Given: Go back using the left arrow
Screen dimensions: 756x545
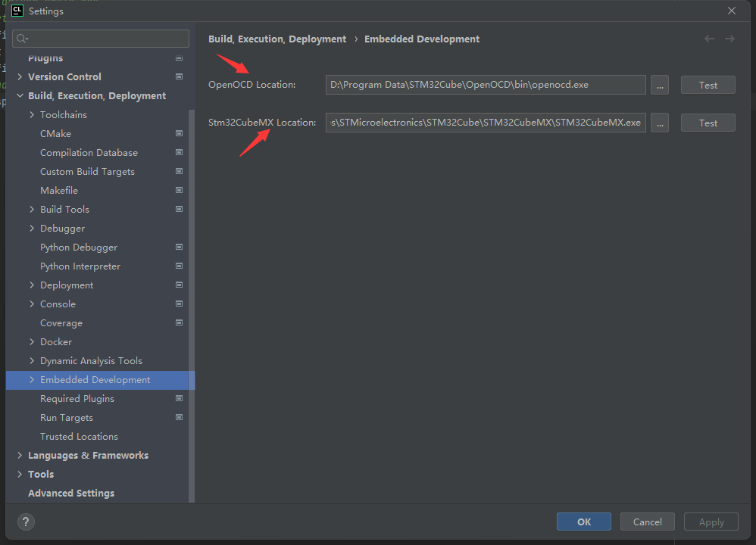Looking at the screenshot, I should [709, 39].
